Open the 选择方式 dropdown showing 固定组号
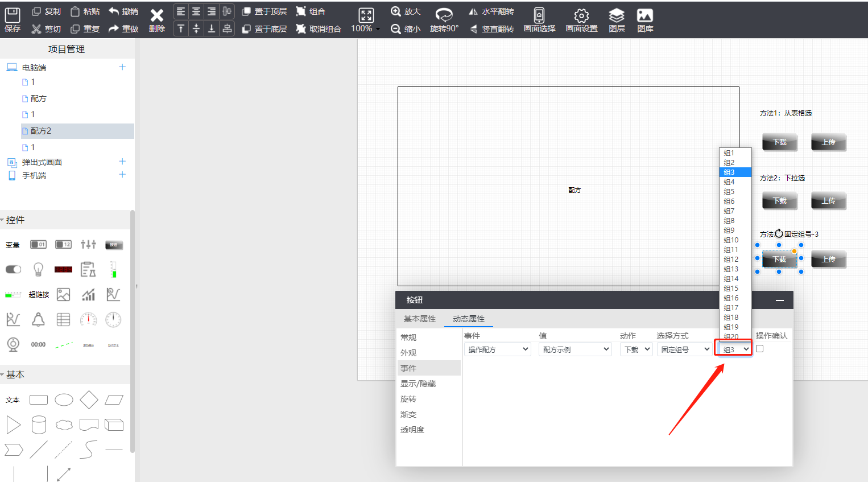The image size is (868, 482). (x=685, y=349)
